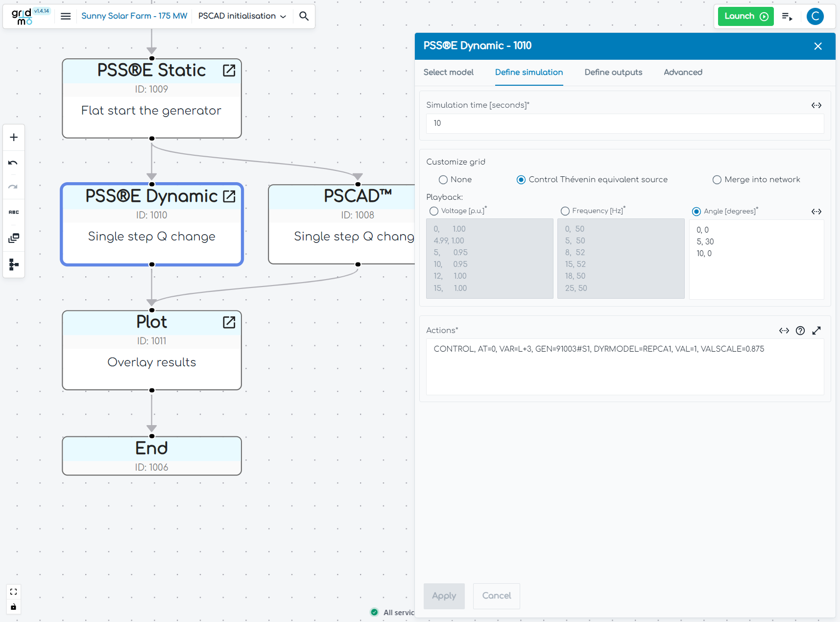Image resolution: width=840 pixels, height=622 pixels.
Task: Toggle code view for Simulation time
Action: [x=816, y=105]
